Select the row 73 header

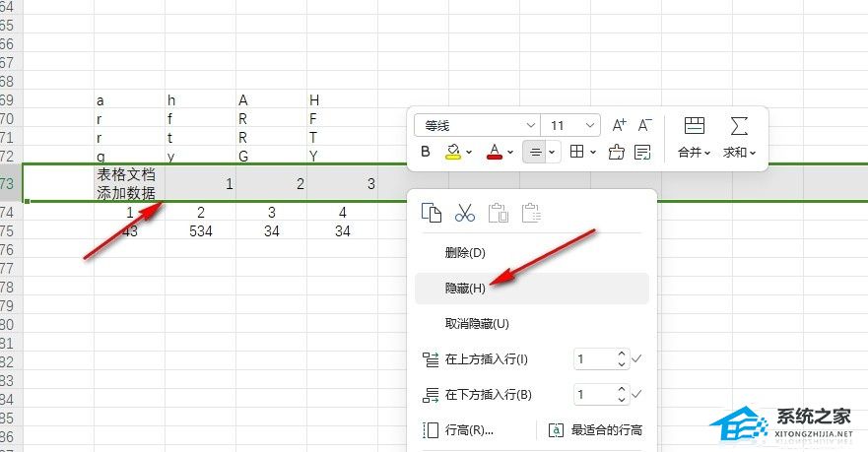tap(10, 183)
